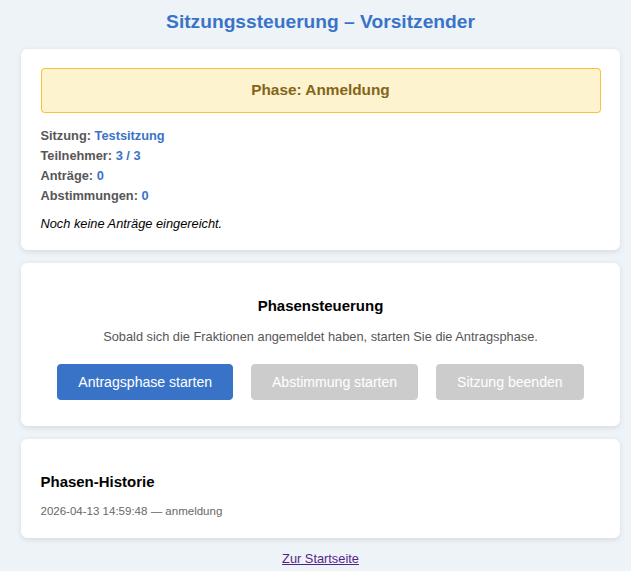Click the Sitzungssteuerung – Vorsitzender page title

(320, 22)
